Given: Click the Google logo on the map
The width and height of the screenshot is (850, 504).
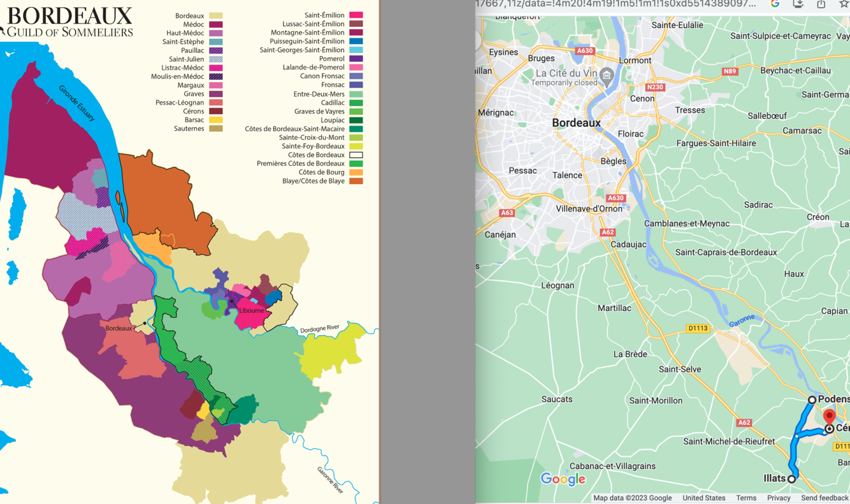Looking at the screenshot, I should coord(563,479).
